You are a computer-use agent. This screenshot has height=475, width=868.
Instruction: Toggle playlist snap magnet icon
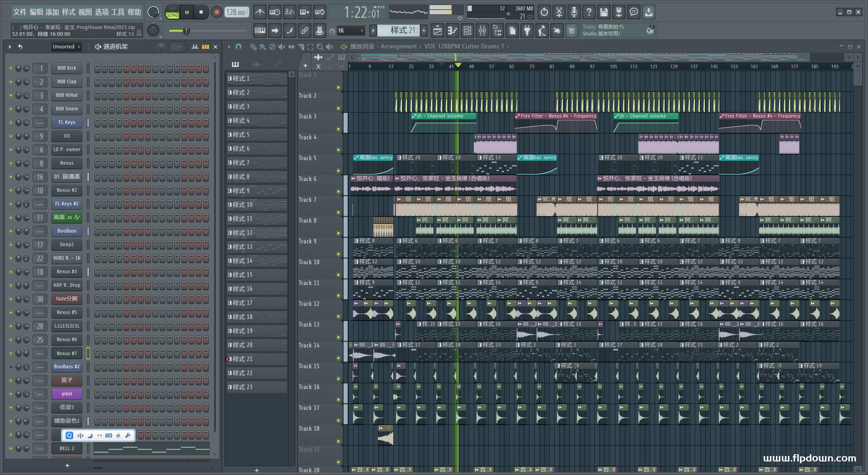238,47
